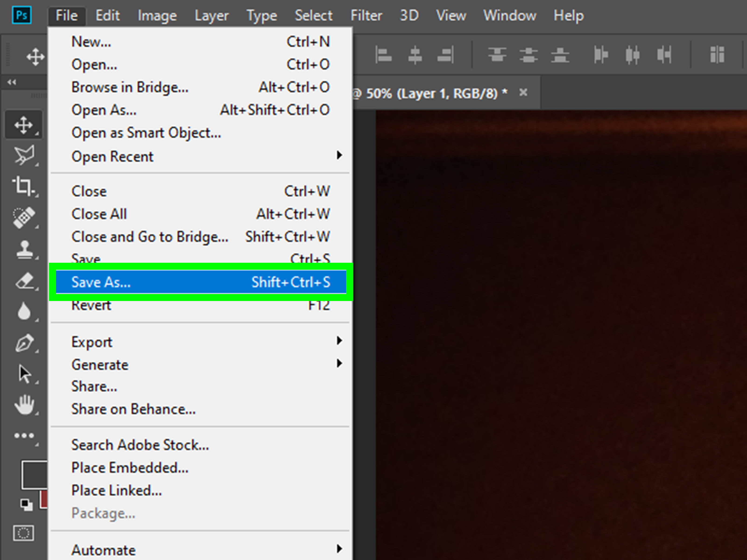Choose Place Embedded... menu entry

[x=201, y=468]
